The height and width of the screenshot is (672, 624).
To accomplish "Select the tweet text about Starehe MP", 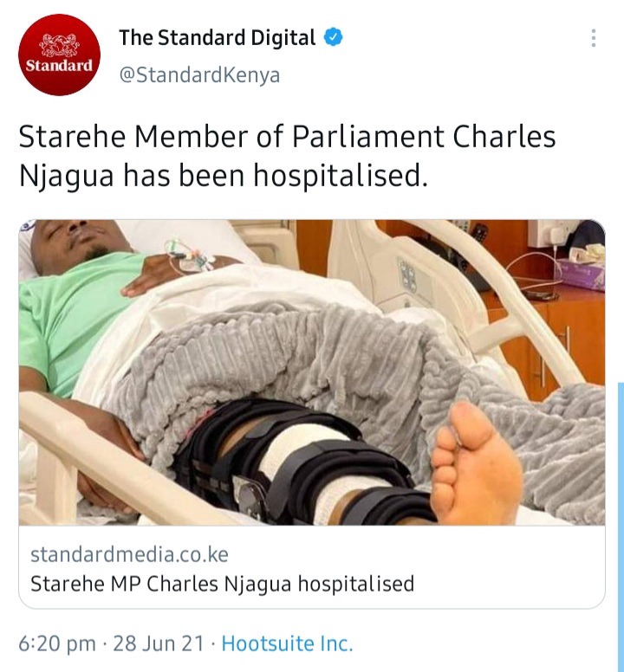I will 288,156.
